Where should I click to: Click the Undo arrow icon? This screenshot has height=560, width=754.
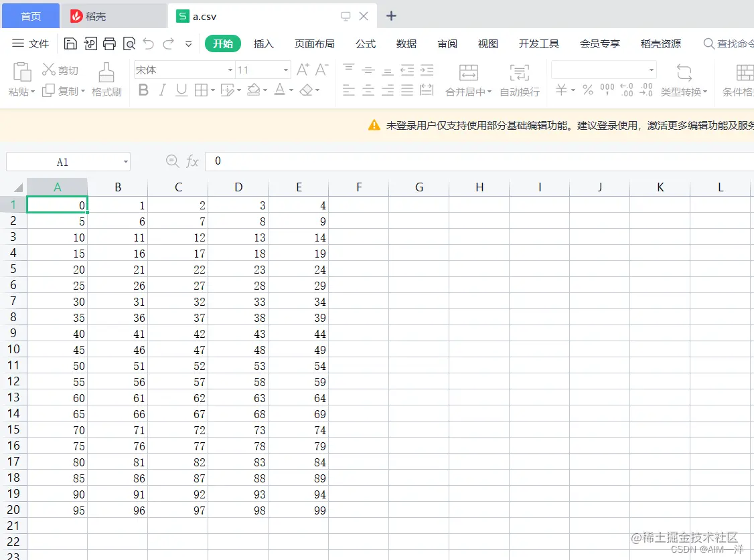coord(149,43)
